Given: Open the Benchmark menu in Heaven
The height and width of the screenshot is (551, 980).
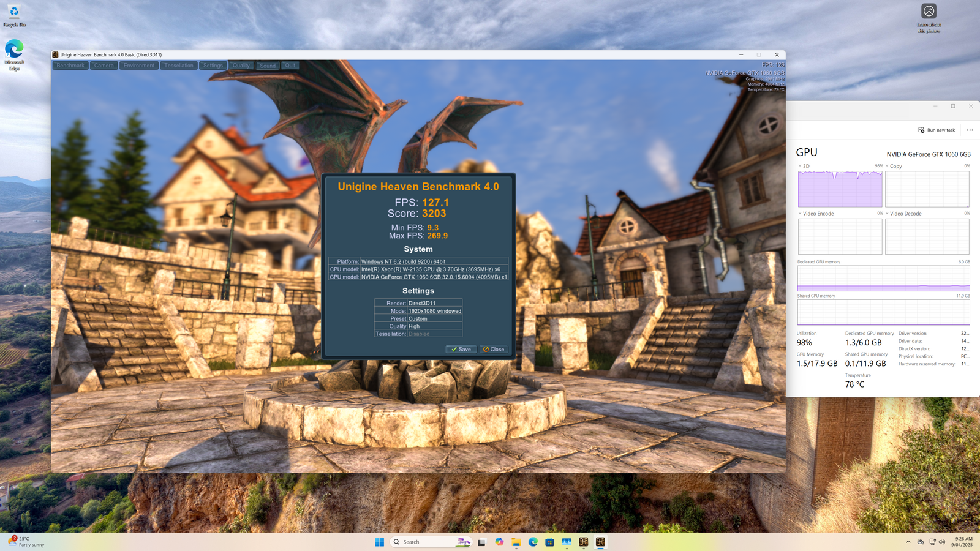Looking at the screenshot, I should 70,66.
